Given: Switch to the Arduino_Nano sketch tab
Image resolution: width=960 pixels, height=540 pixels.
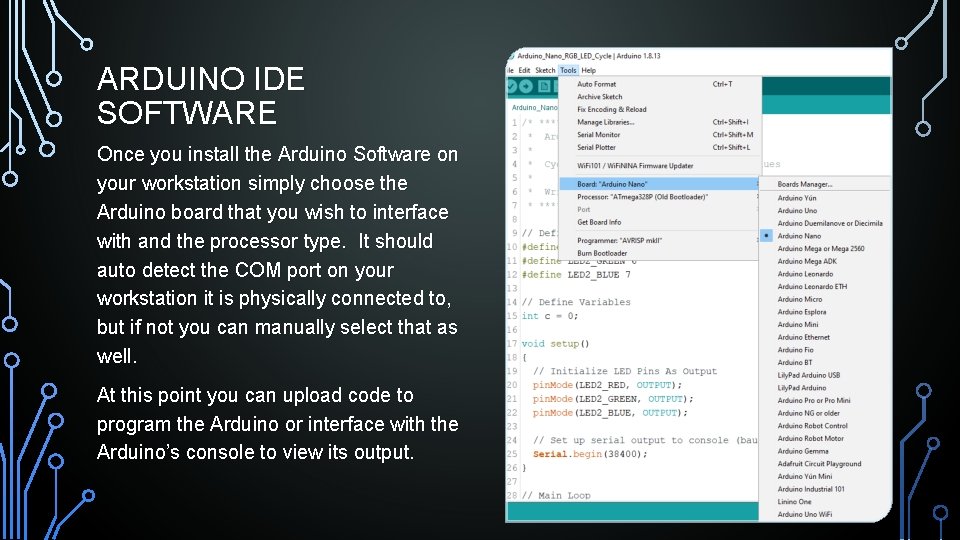Looking at the screenshot, I should click(x=534, y=107).
